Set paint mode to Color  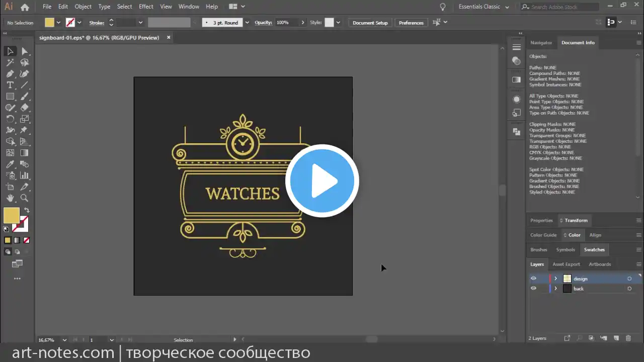8,240
